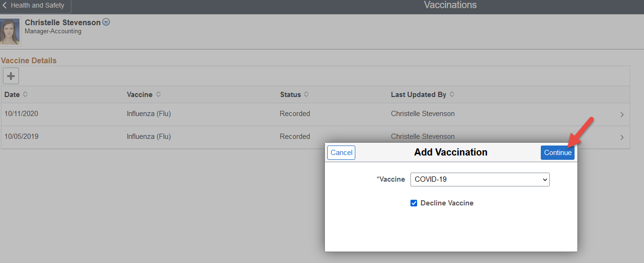This screenshot has width=644, height=263.
Task: Uncheck the Decline Vaccine checkbox
Action: pos(414,203)
